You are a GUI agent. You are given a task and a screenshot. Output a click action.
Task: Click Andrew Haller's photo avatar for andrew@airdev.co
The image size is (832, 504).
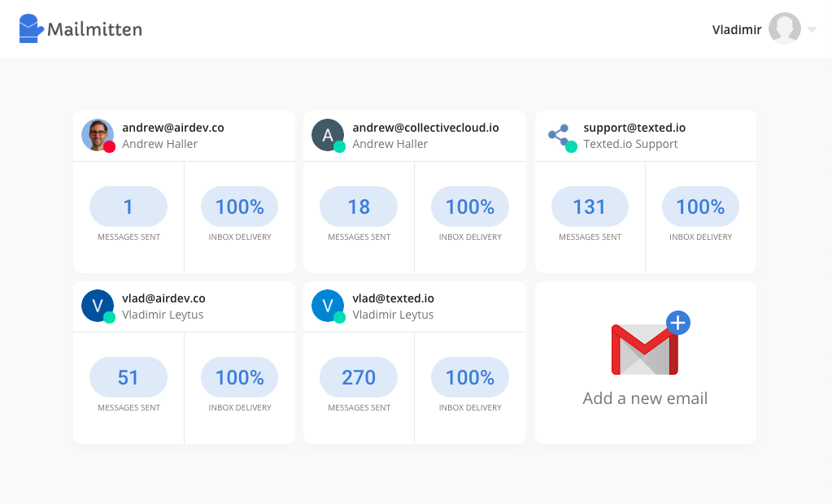(x=98, y=135)
